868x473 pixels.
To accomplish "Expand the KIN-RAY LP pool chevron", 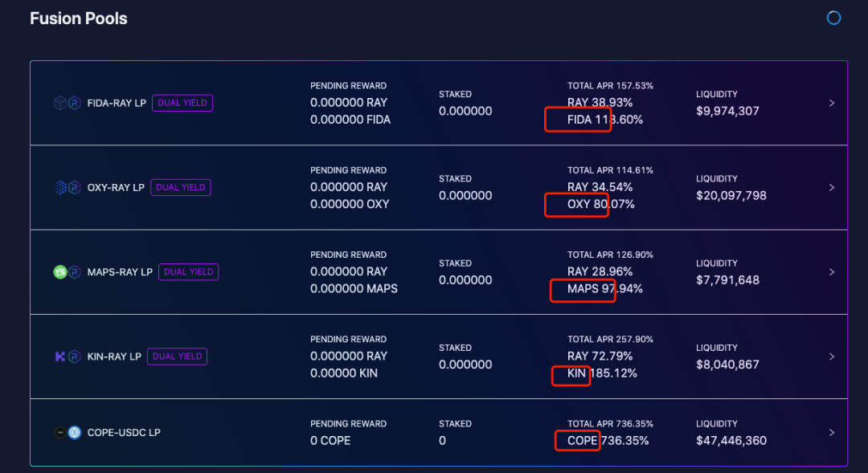I will pyautogui.click(x=832, y=357).
